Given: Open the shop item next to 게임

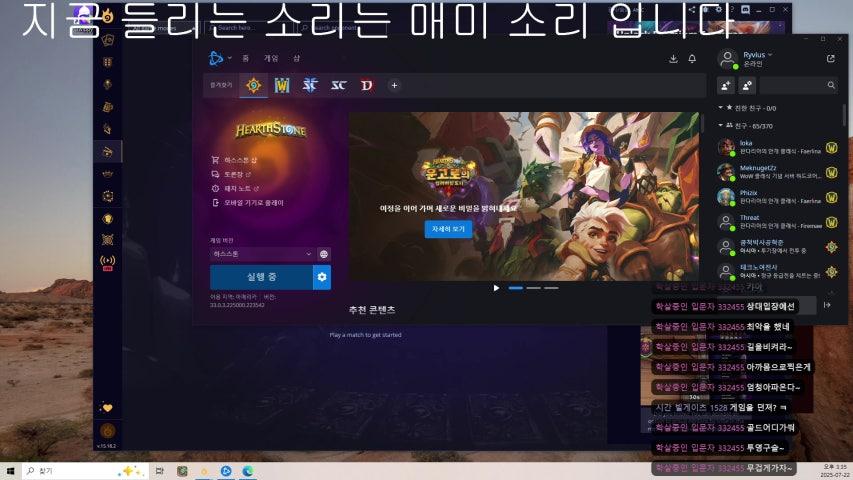Looking at the screenshot, I should (296, 58).
